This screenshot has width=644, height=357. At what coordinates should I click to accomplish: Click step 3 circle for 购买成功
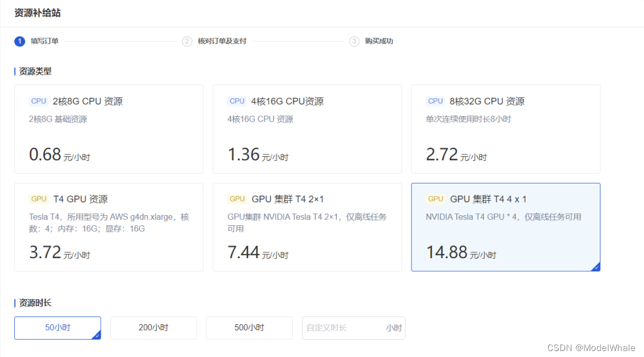(354, 41)
